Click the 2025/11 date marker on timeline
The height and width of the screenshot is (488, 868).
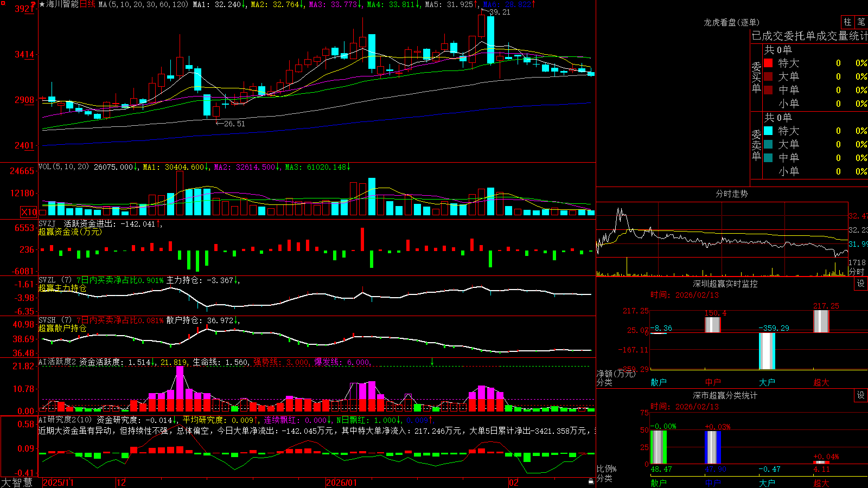(58, 483)
